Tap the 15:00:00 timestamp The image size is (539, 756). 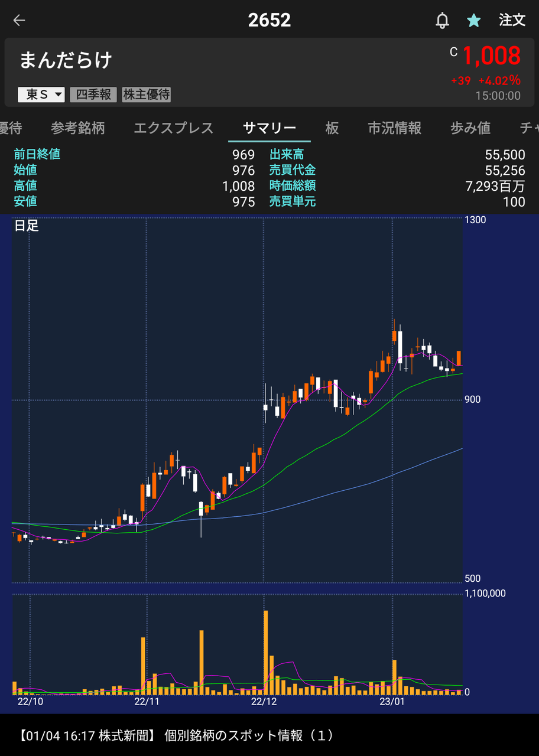tap(498, 96)
